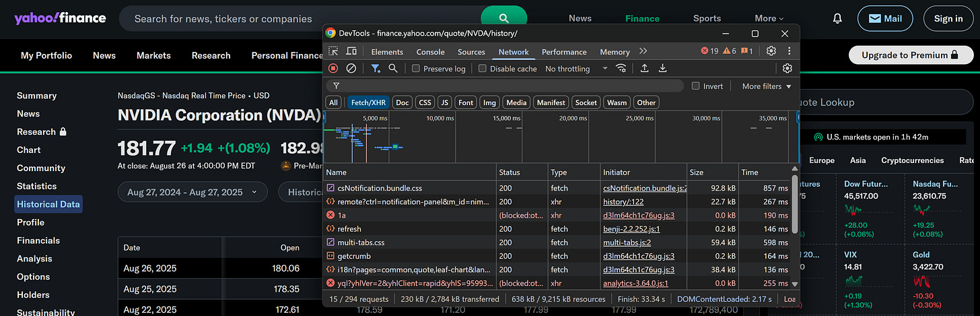Activate the inspect element picker icon
This screenshot has height=316, width=980.
coord(333,51)
